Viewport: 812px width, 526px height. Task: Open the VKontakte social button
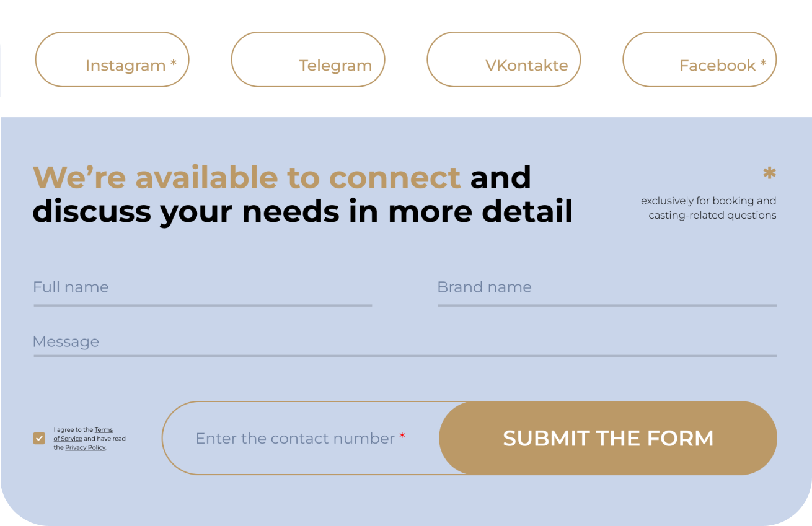tap(503, 59)
